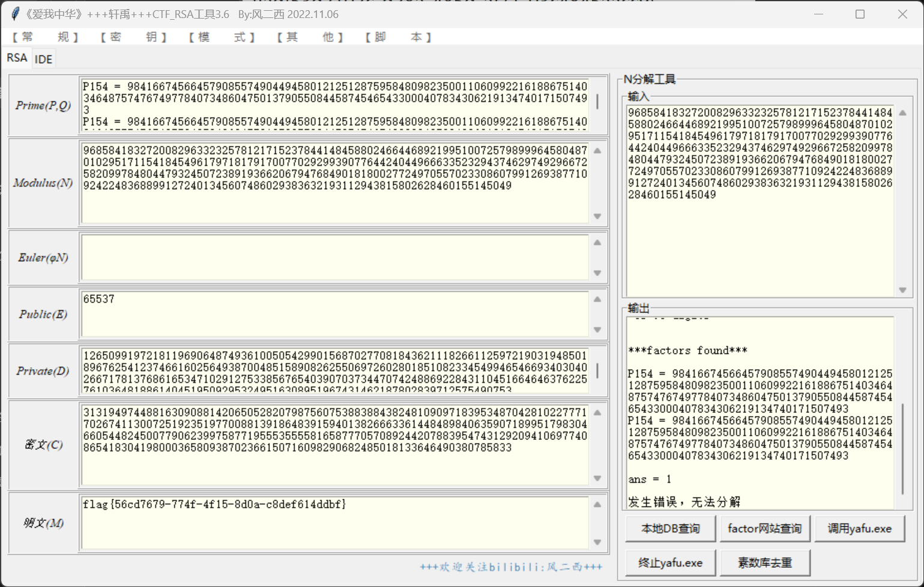The height and width of the screenshot is (587, 924).
Task: Focus the Private(D) text field
Action: [334, 370]
